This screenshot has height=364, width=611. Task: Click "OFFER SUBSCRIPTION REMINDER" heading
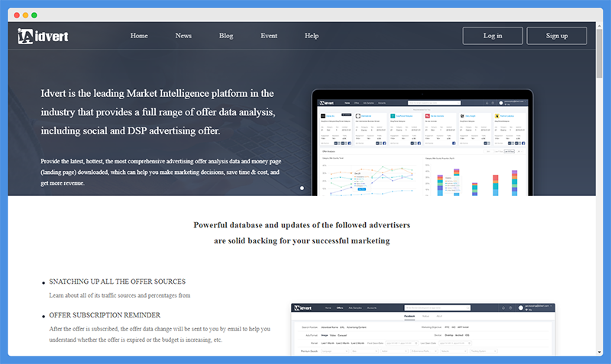click(x=105, y=315)
